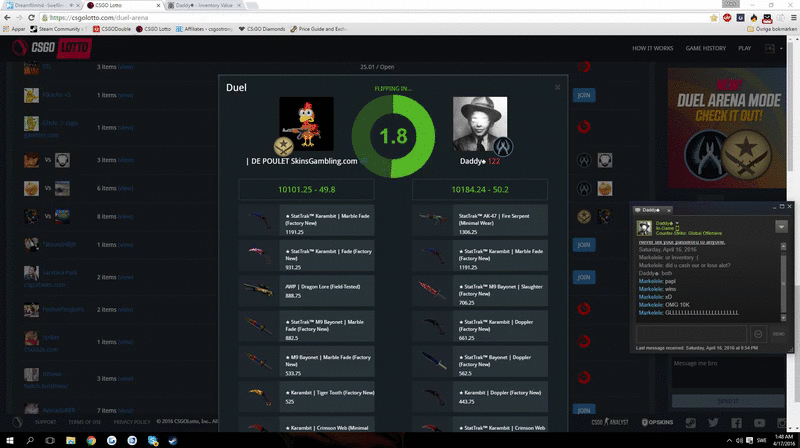Open GAME HISTORY in site navigation
The width and height of the screenshot is (800, 448).
click(x=706, y=48)
